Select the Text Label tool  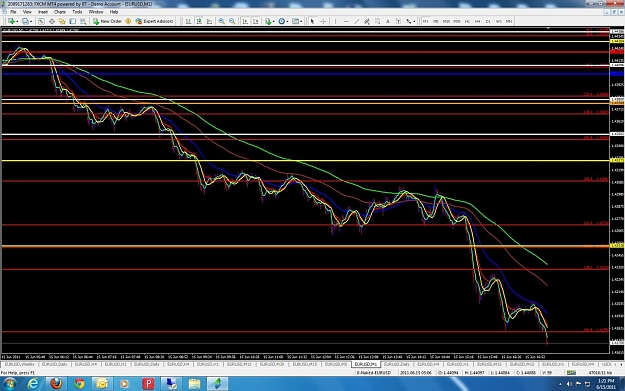click(398, 21)
